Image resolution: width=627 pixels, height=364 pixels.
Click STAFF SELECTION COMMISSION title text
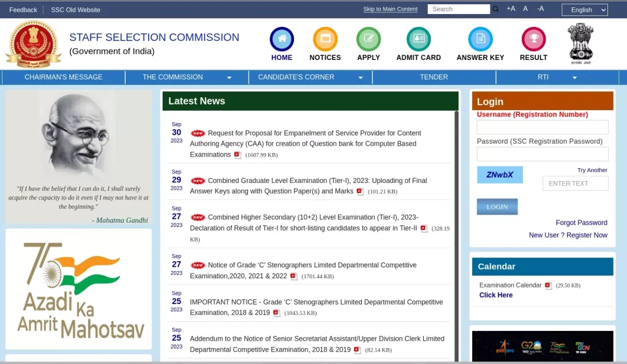[154, 37]
